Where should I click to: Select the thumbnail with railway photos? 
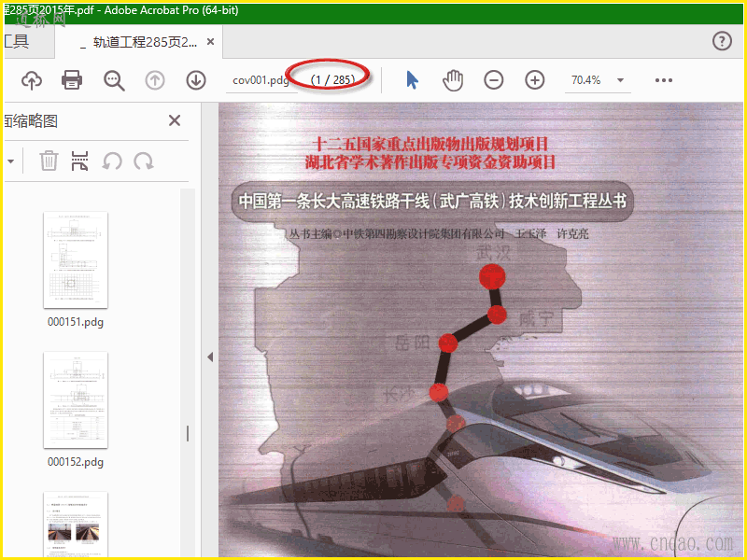76,525
